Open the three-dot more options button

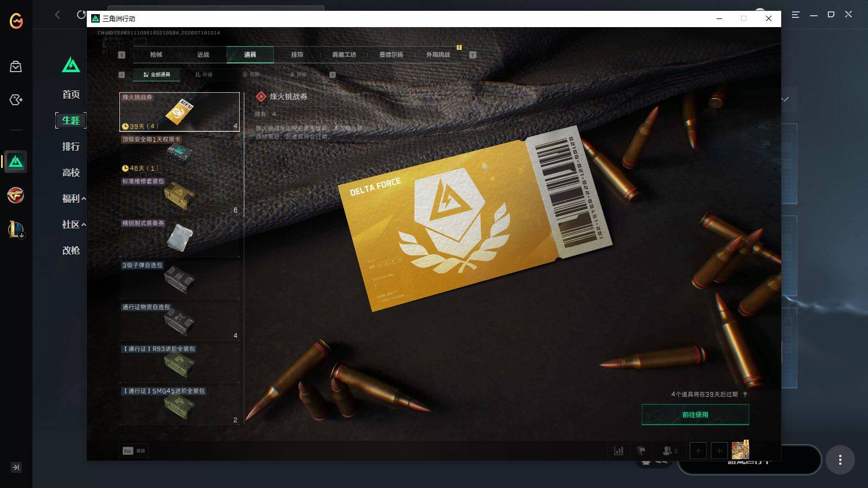(840, 460)
